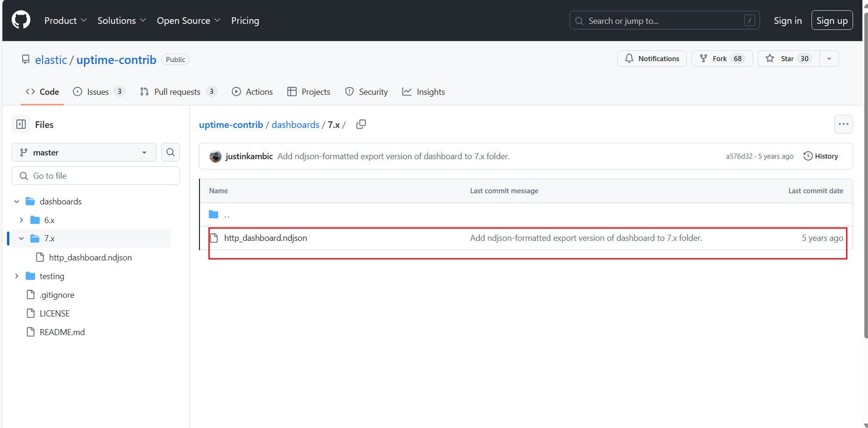Click justinkambic's avatar image
The image size is (868, 428).
(x=215, y=156)
